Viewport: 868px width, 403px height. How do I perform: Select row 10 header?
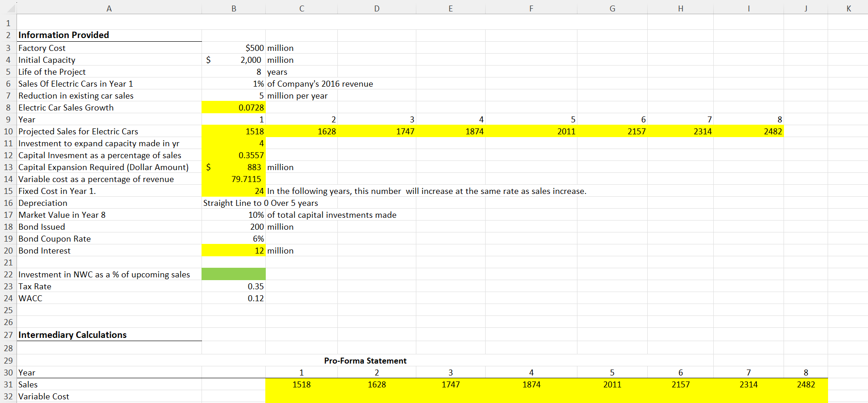8,131
